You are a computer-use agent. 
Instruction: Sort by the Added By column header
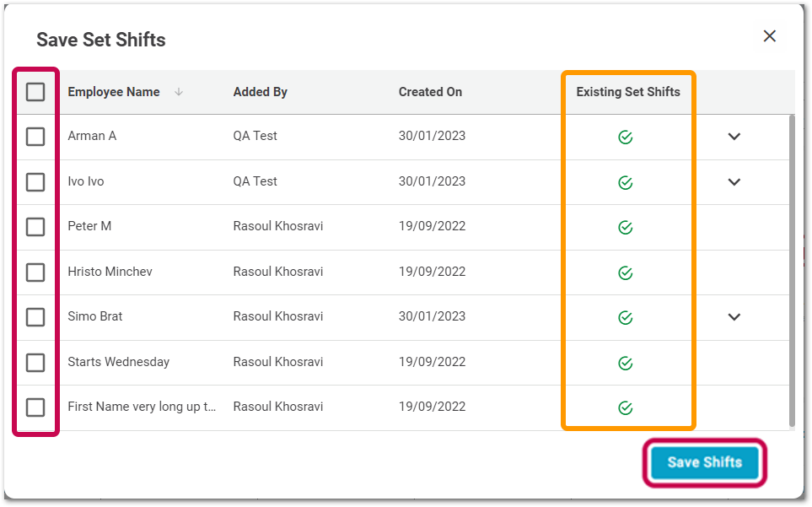click(x=260, y=92)
